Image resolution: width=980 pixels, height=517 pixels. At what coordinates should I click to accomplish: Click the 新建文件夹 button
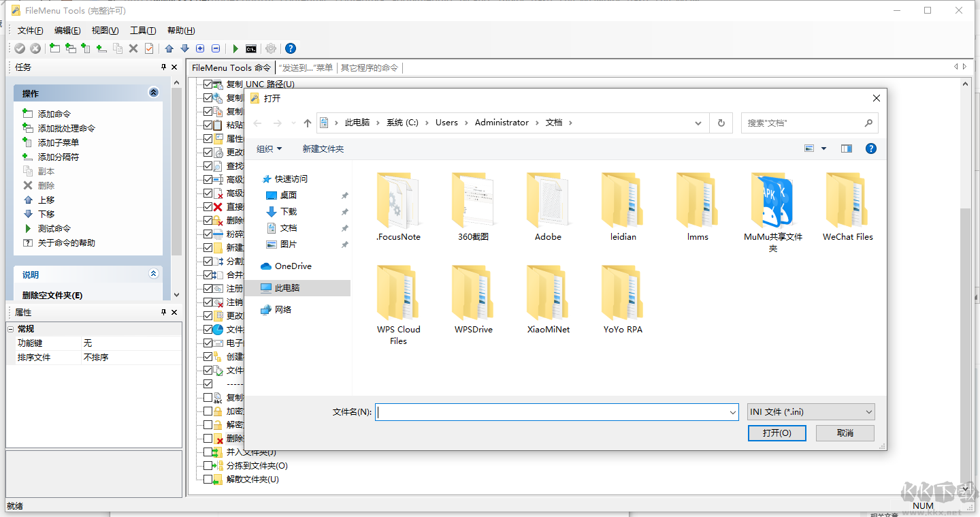tap(323, 148)
